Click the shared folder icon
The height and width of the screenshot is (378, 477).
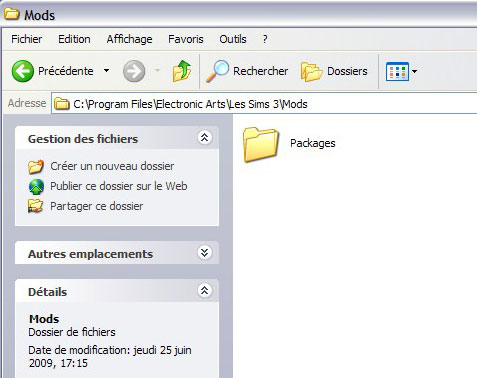[36, 206]
